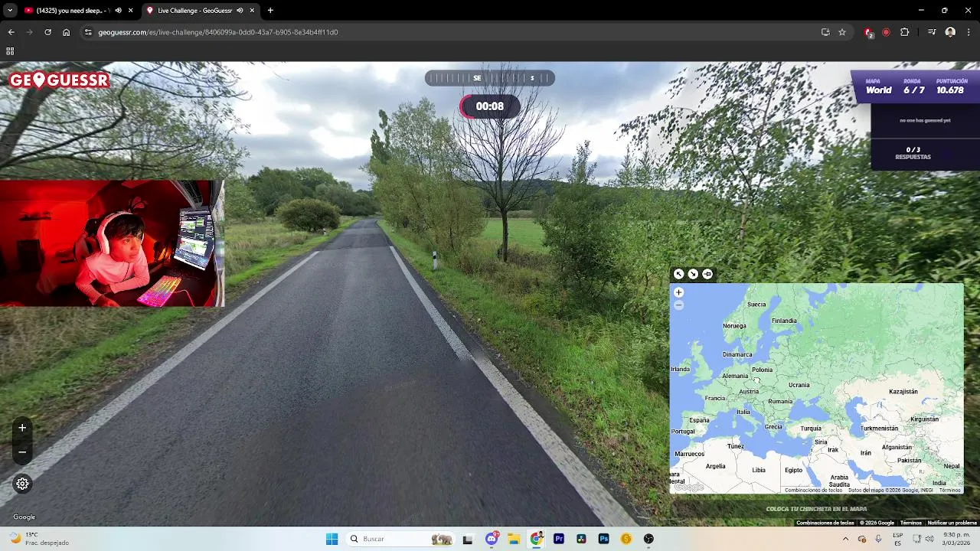Open the Google logo link on the map

pos(688,487)
